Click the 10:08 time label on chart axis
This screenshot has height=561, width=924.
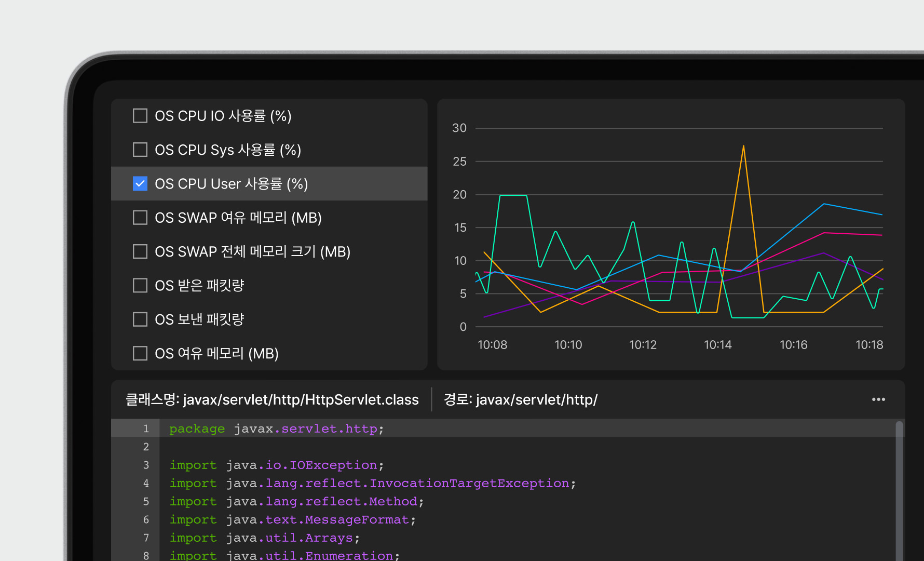point(492,345)
